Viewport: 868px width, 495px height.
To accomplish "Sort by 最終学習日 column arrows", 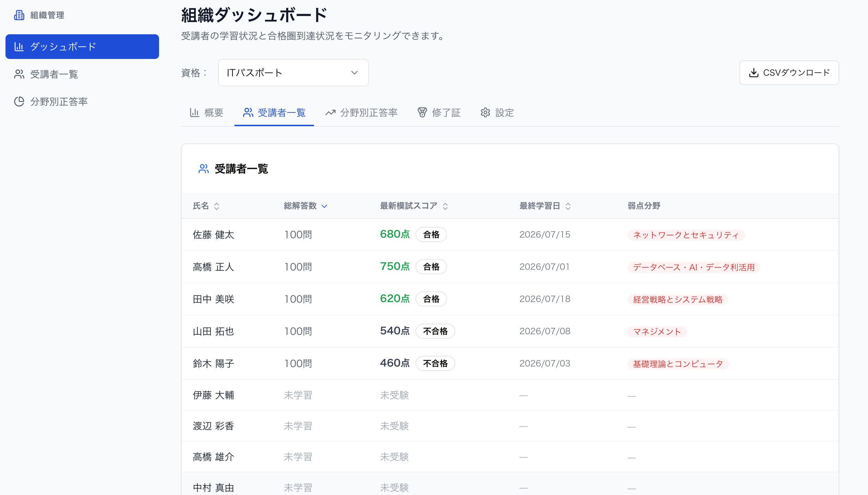I will (568, 206).
